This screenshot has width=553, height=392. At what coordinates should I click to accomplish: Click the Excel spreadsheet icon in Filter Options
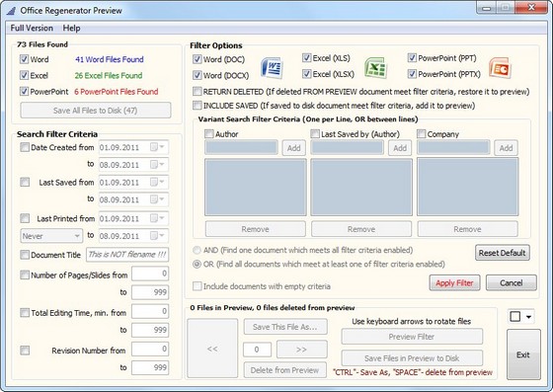click(x=375, y=67)
